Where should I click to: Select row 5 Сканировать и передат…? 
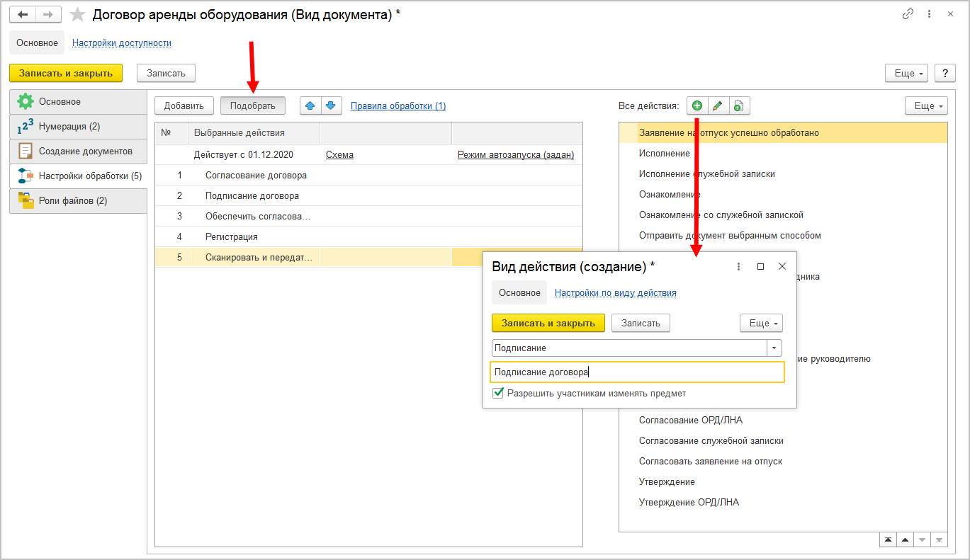(319, 257)
